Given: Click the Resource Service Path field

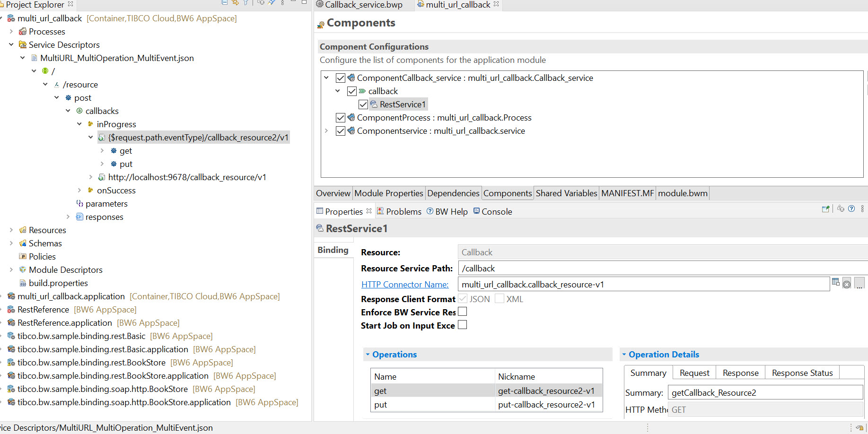Looking at the screenshot, I should 662,269.
